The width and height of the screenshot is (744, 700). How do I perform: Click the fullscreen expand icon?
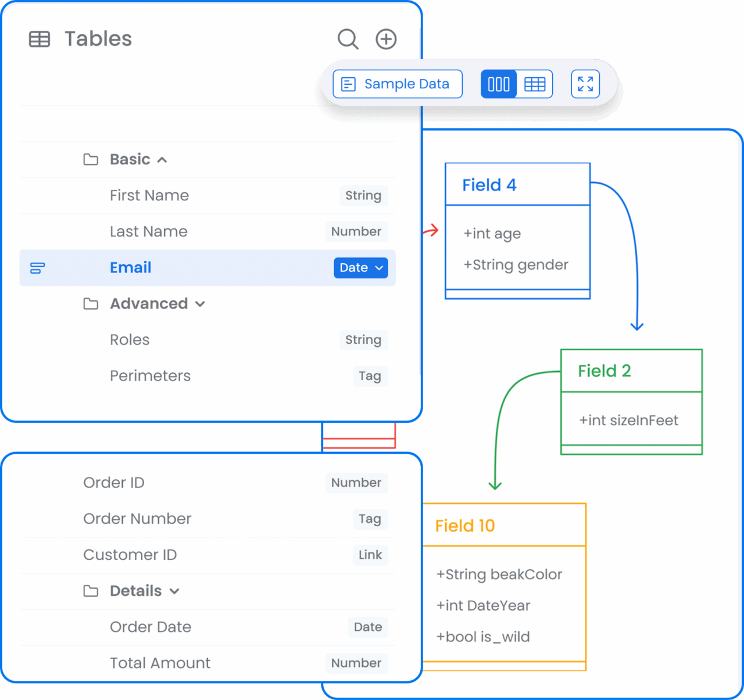pos(585,84)
